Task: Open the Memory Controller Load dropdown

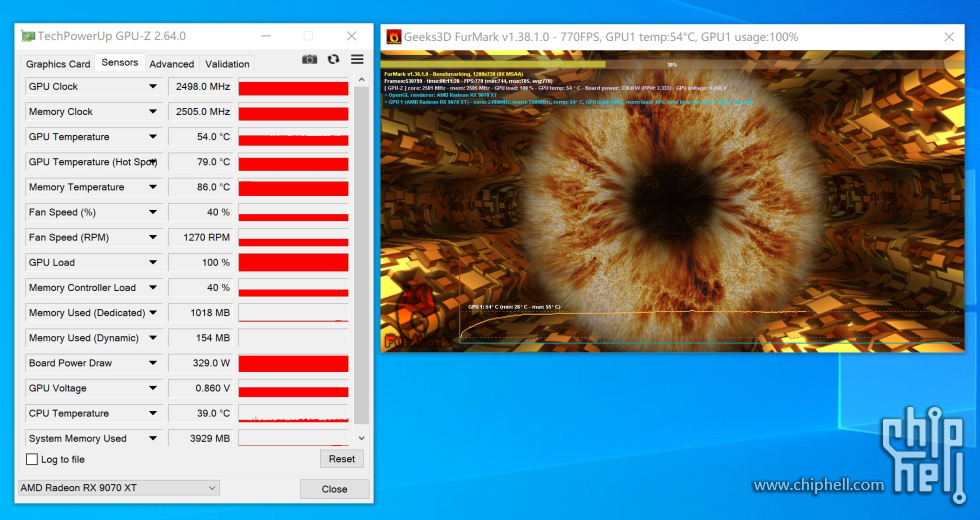Action: 152,288
